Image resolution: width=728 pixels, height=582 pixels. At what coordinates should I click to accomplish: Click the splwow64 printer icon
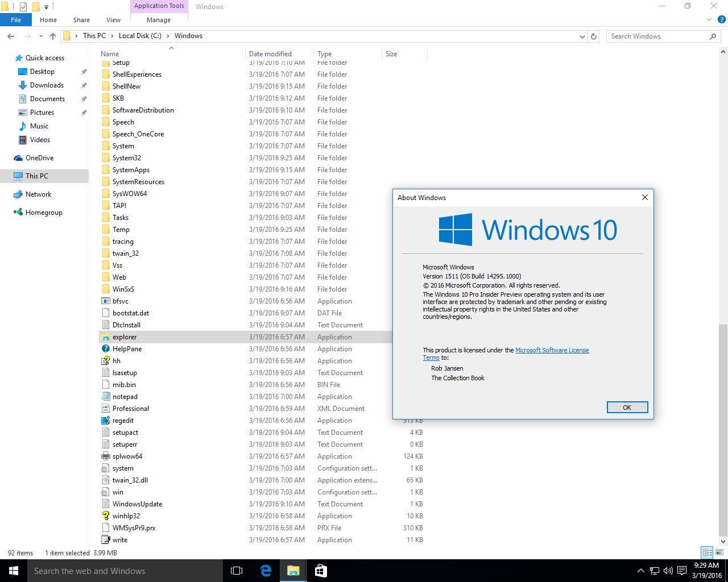click(105, 456)
